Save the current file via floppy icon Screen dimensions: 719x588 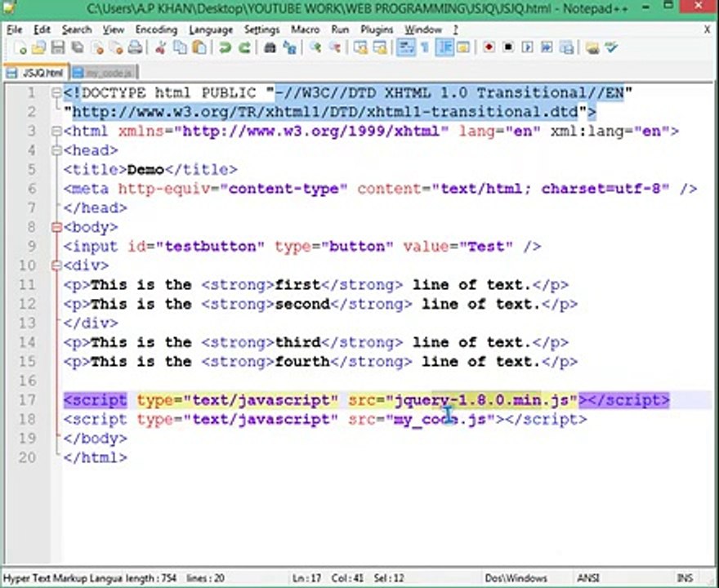point(58,47)
